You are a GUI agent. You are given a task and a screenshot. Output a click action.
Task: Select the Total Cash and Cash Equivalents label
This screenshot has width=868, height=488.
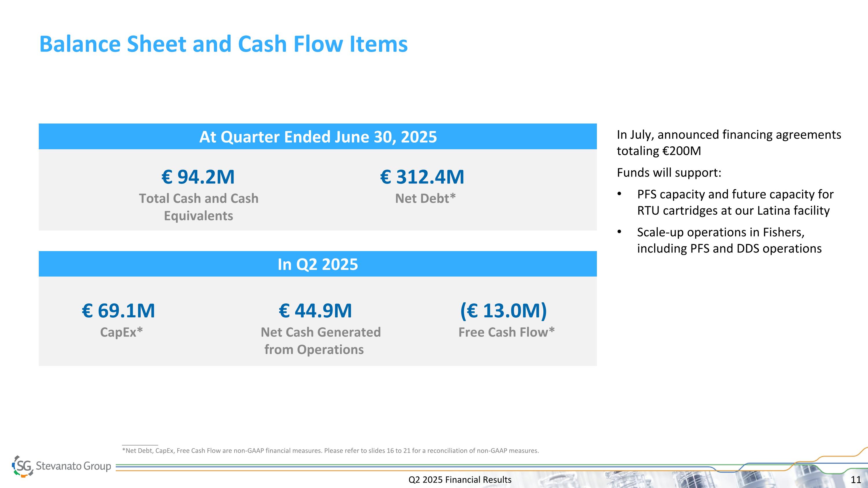point(198,207)
